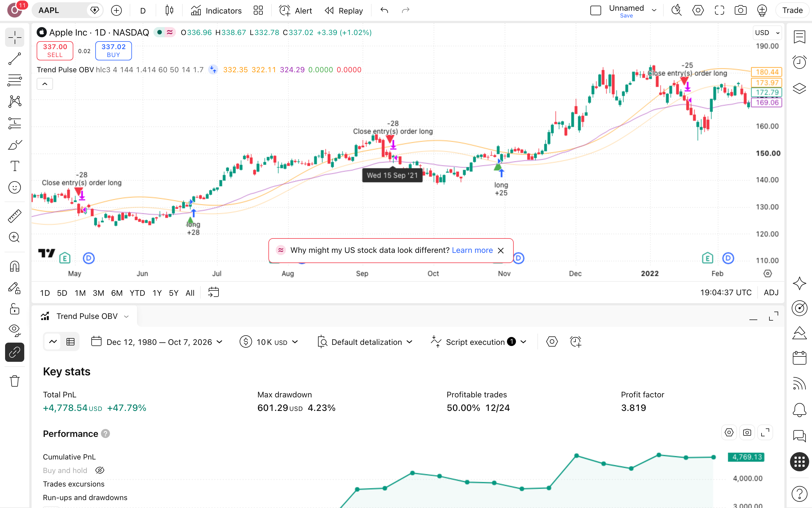The image size is (812, 508).
Task: Open the Unnamed layout dropdown
Action: tap(654, 10)
